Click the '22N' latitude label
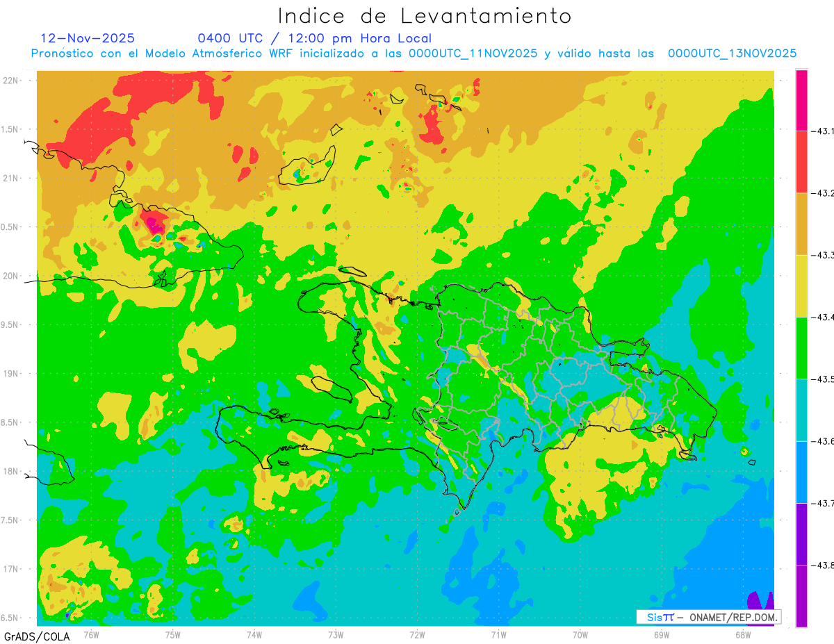This screenshot has height=644, width=834. [12, 80]
